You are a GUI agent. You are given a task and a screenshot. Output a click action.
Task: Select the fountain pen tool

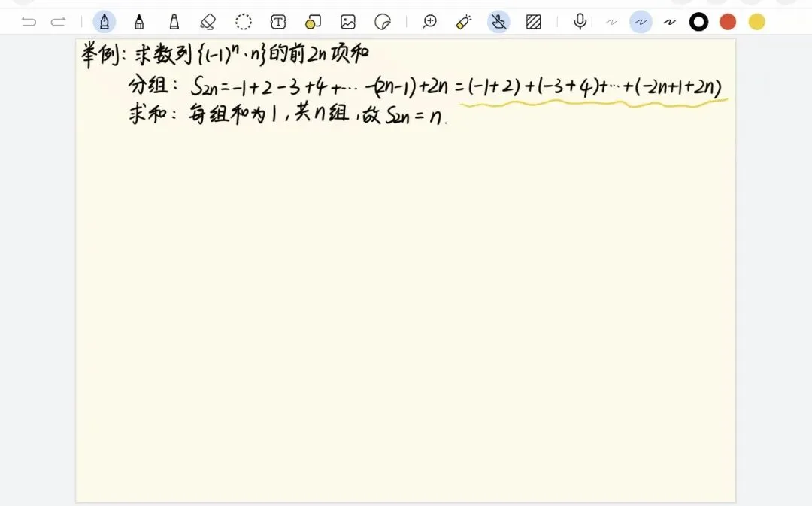[x=104, y=21]
